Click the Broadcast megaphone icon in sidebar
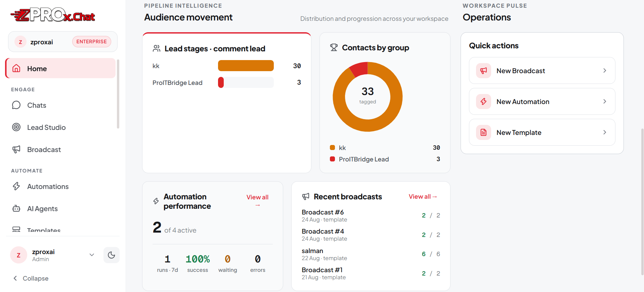The image size is (644, 292). point(16,149)
